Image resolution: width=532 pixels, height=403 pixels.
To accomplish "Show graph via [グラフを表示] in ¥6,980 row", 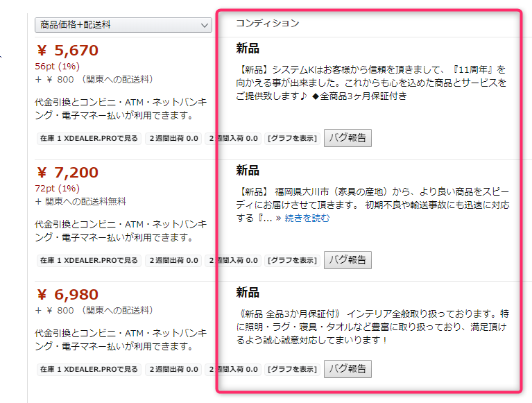I will [292, 369].
